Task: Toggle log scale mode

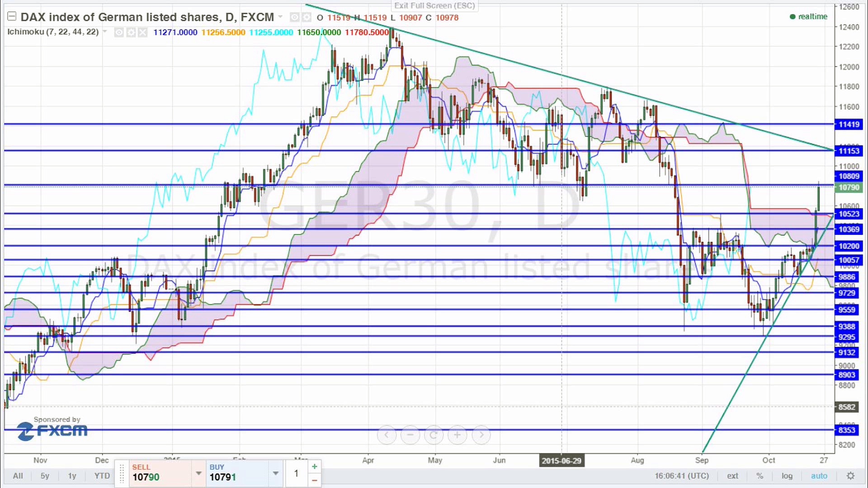Action: click(787, 476)
